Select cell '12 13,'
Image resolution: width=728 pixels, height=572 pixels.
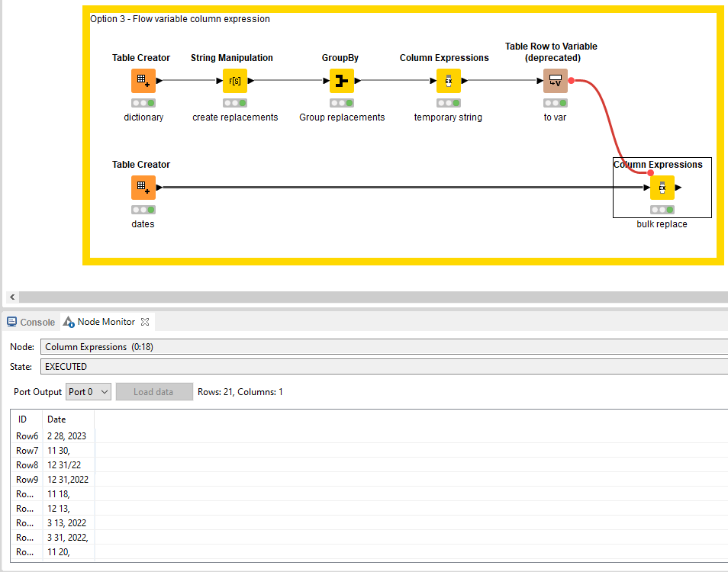coord(68,509)
